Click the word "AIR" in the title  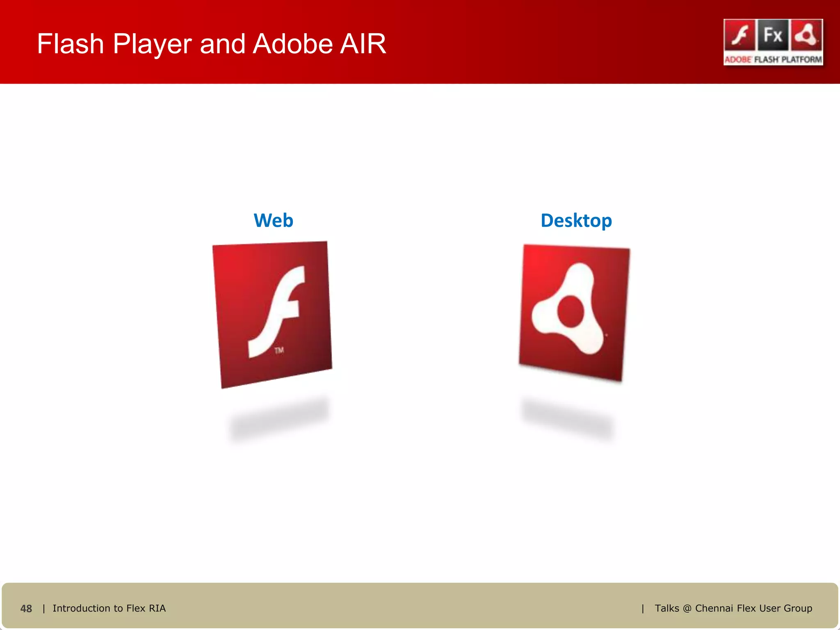pyautogui.click(x=363, y=44)
